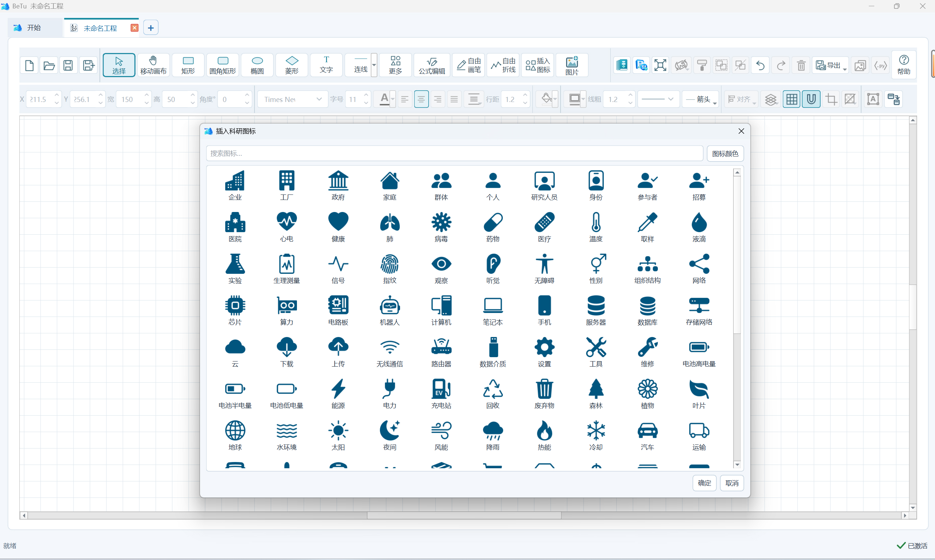
Task: Toggle the magnet snap button
Action: tap(811, 99)
